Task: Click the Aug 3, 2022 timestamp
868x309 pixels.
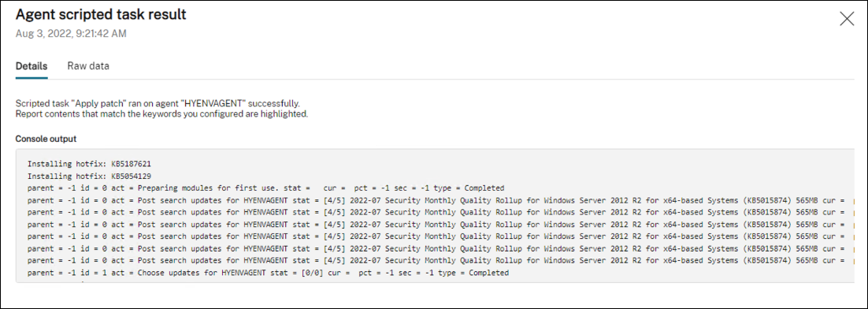Action: tap(71, 34)
